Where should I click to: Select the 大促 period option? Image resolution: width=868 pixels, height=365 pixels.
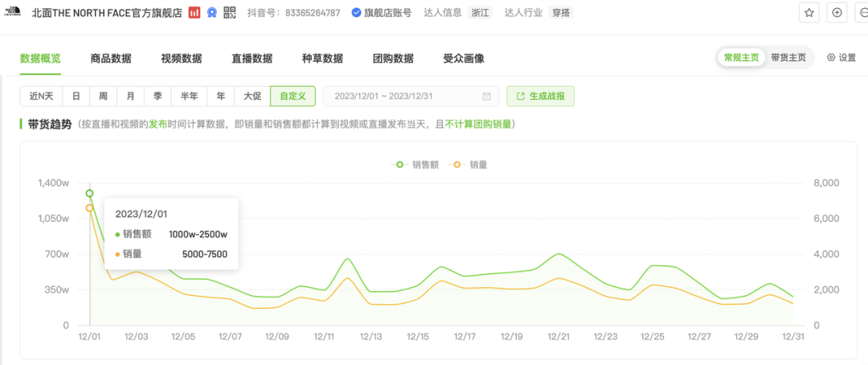pos(252,96)
